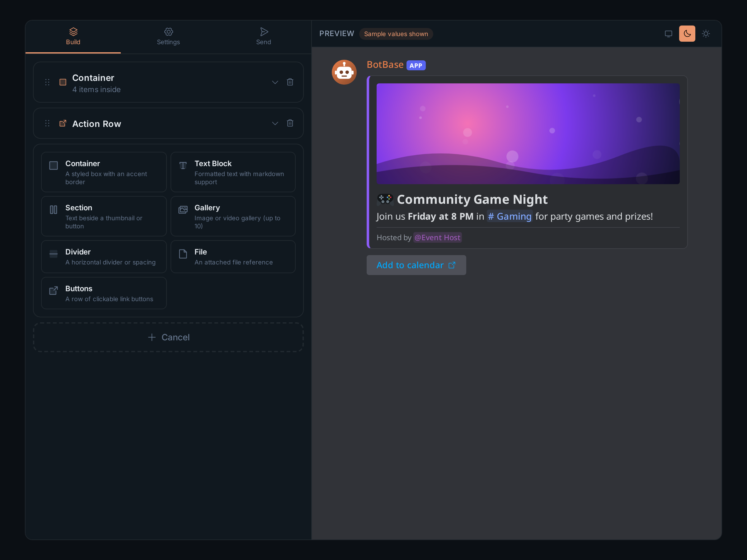Screen dimensions: 747x560
Task: Click the # Gaming channel mention
Action: coord(510,216)
